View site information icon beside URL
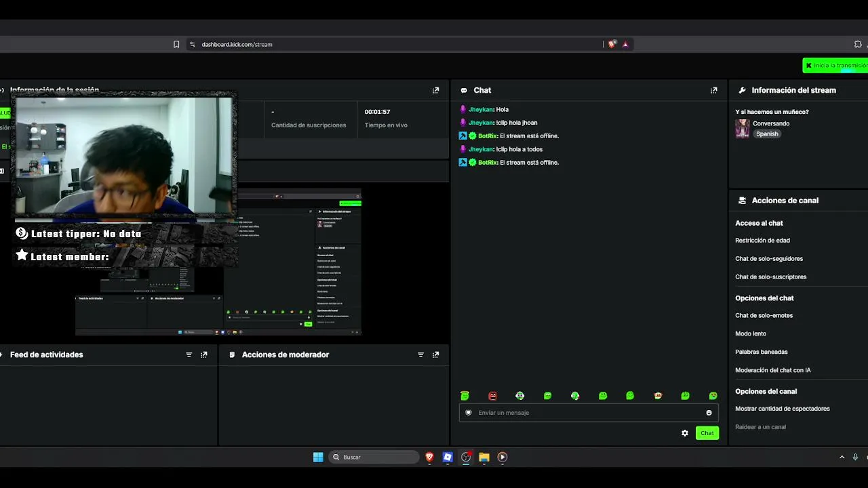 point(193,44)
